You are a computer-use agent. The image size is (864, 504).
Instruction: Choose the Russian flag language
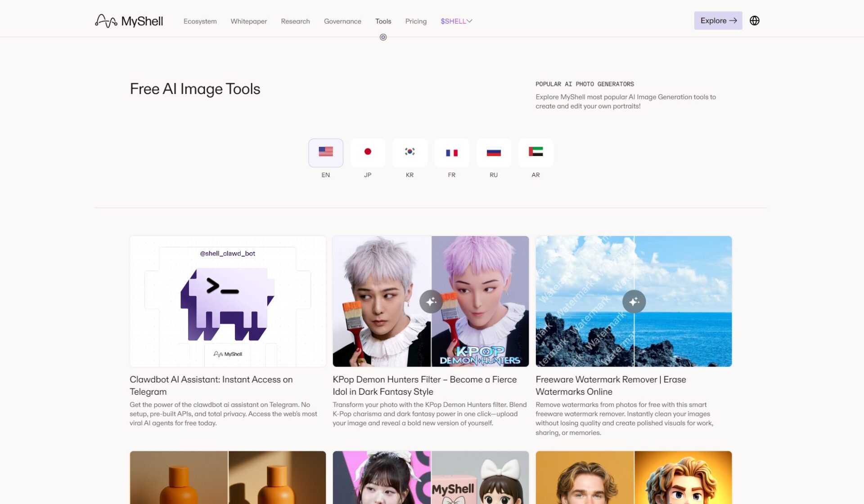493,153
